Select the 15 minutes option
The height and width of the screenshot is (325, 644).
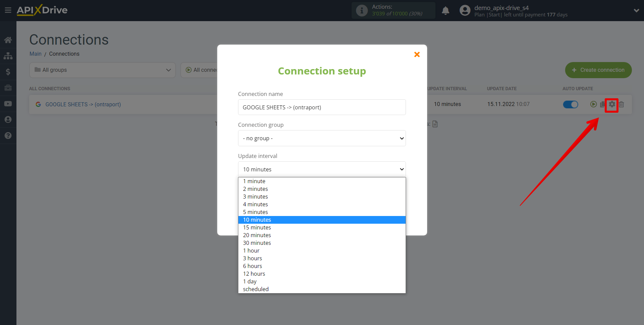click(x=322, y=227)
